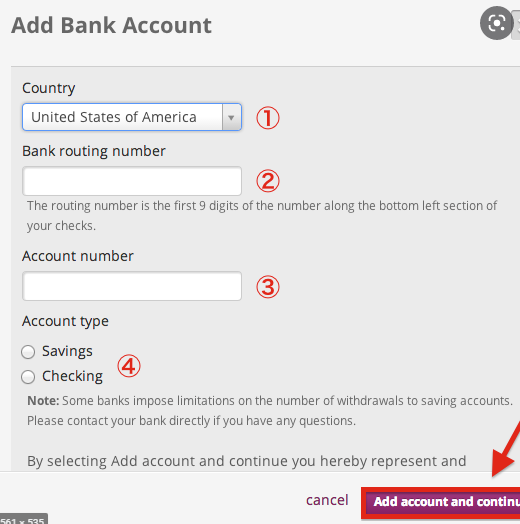Close the dialog using the gray corner button
This screenshot has width=520, height=524.
click(516, 25)
